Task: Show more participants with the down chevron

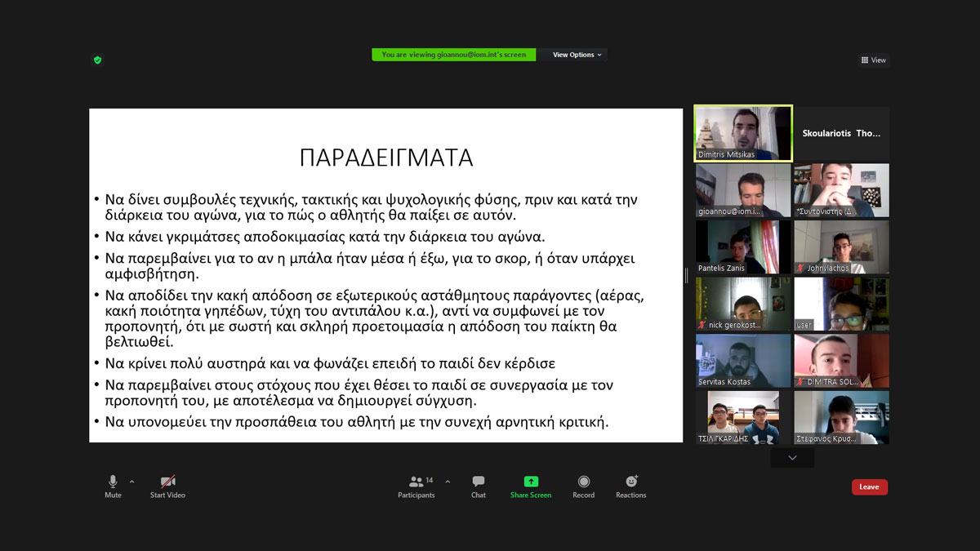Action: click(792, 458)
